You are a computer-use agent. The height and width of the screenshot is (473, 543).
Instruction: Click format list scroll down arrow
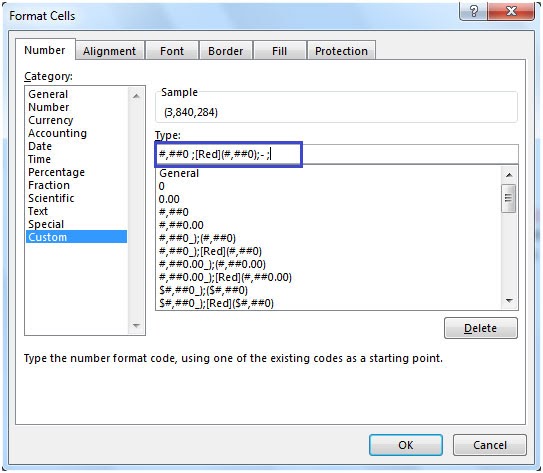(509, 301)
